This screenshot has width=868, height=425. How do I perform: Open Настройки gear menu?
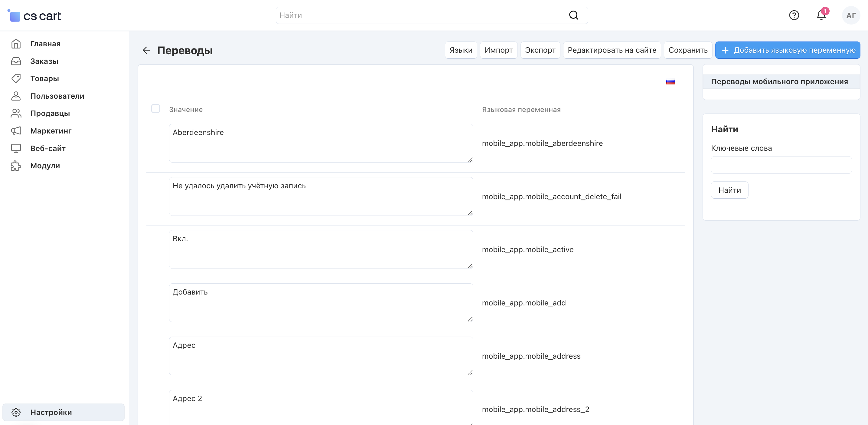click(x=51, y=412)
